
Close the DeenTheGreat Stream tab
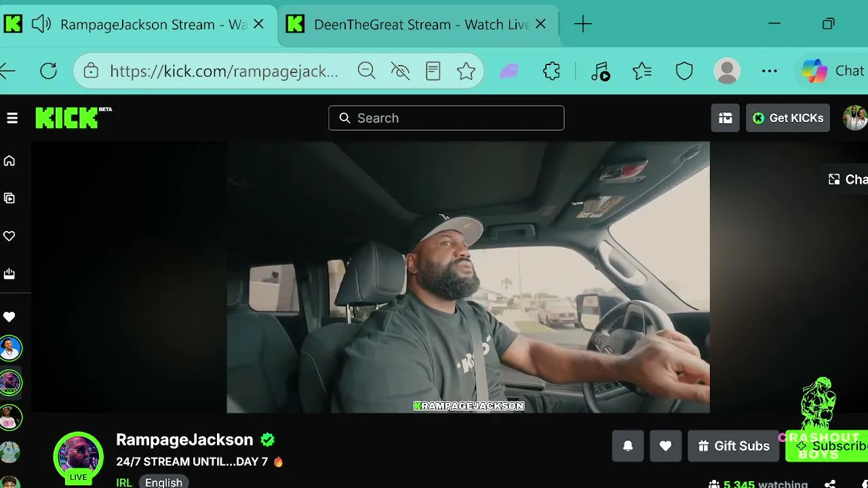[x=540, y=24]
